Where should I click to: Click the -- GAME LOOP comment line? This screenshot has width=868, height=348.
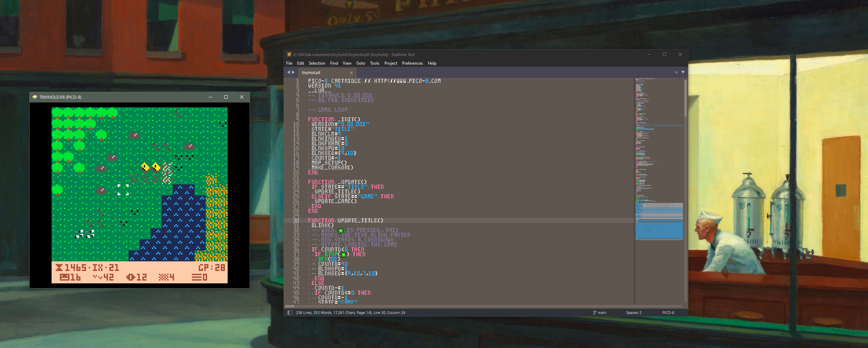tap(328, 110)
